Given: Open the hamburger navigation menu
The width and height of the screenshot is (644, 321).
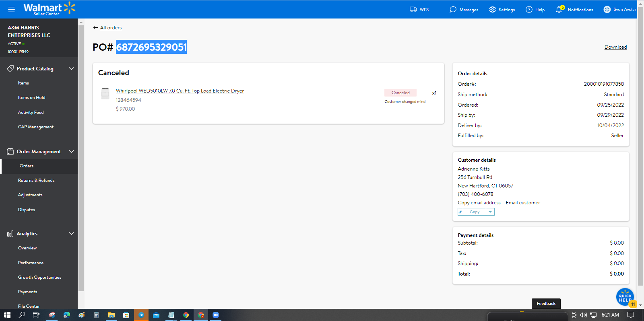Looking at the screenshot, I should [11, 9].
